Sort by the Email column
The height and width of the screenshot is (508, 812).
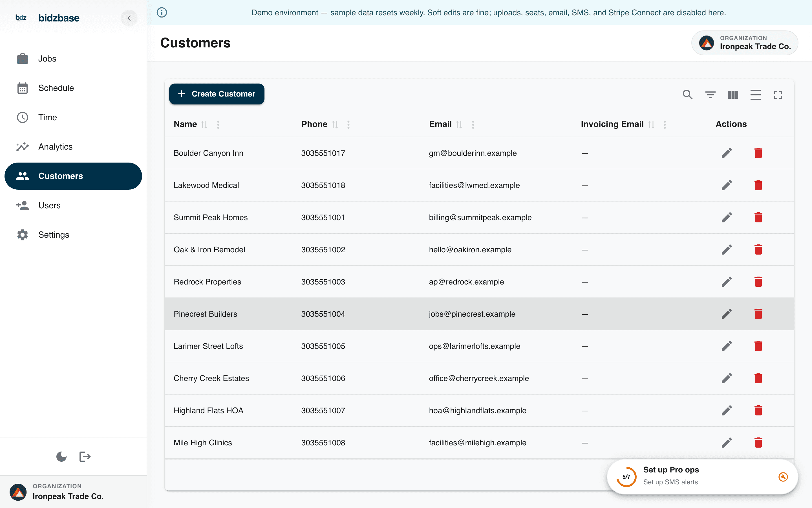[459, 125]
